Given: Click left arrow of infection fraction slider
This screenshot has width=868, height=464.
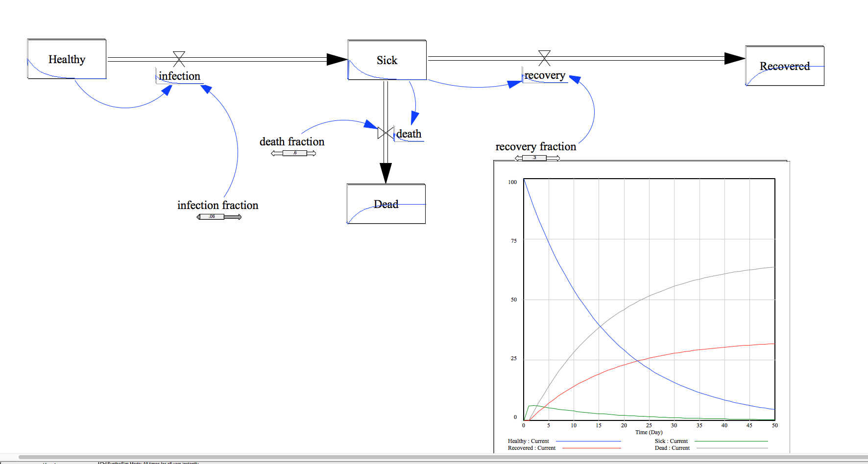Looking at the screenshot, I should click(x=198, y=217).
